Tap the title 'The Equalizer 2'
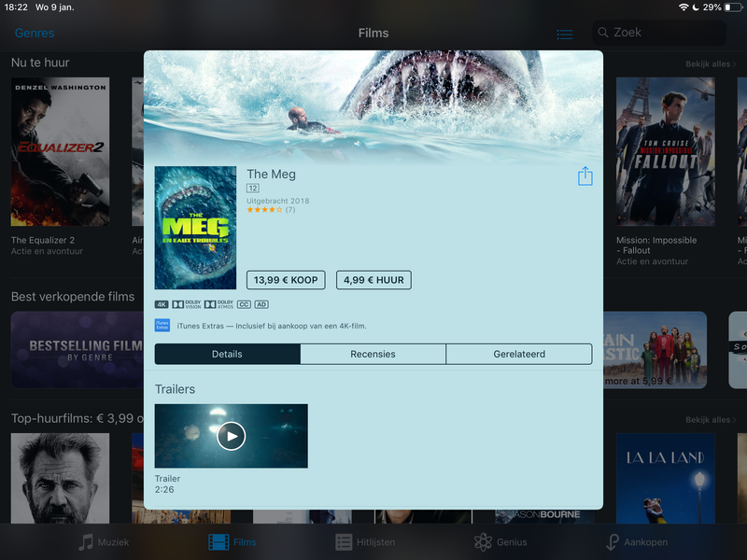 [43, 240]
